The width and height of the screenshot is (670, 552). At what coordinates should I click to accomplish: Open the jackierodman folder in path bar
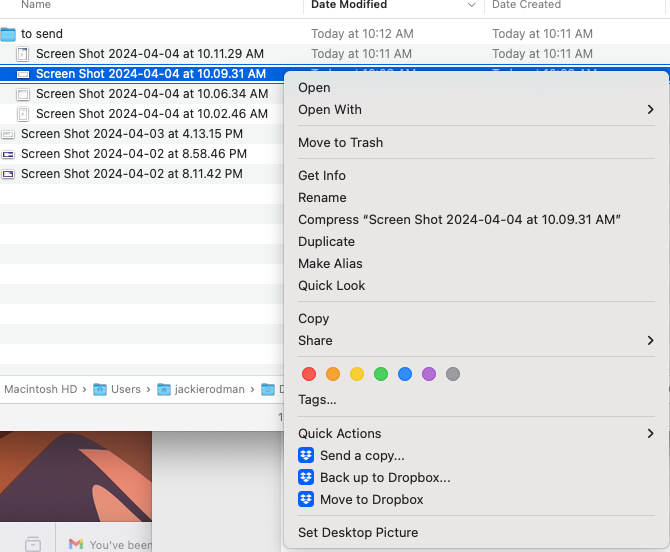209,389
